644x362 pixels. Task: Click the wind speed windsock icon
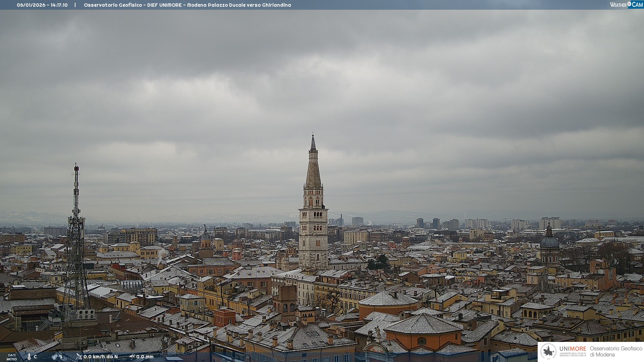79,357
